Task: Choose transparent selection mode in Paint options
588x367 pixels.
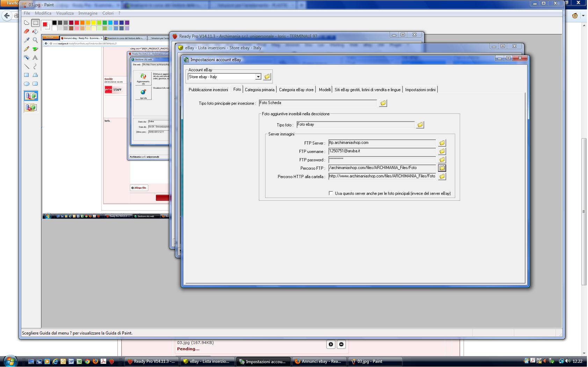Action: coord(31,108)
